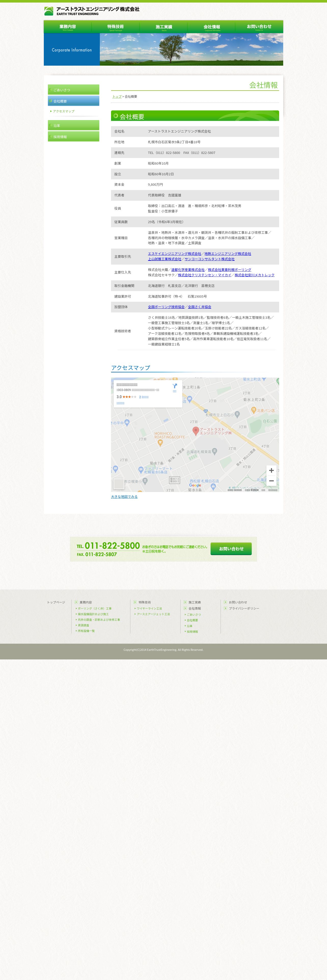Select 採用情報 in the sidebar
Image resolution: width=327 pixels, height=980 pixels.
point(73,137)
